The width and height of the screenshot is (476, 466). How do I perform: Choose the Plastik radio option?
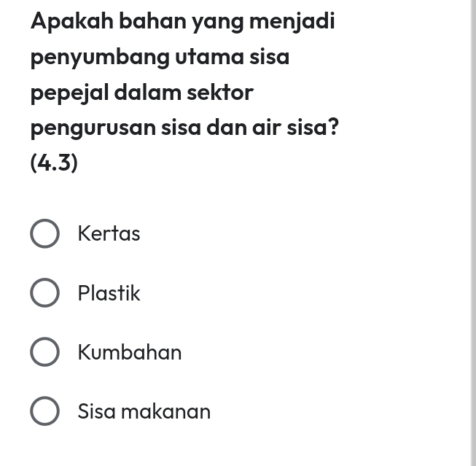click(44, 293)
